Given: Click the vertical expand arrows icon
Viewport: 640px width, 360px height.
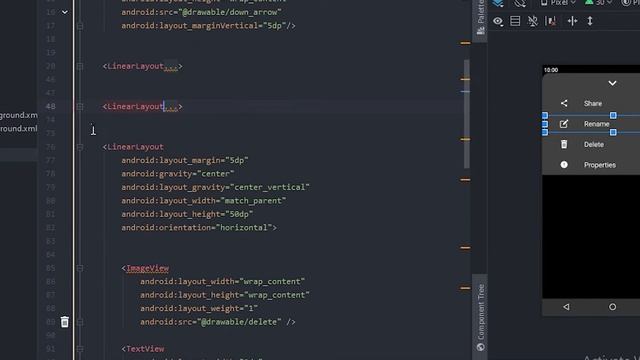Looking at the screenshot, I should click(x=590, y=21).
